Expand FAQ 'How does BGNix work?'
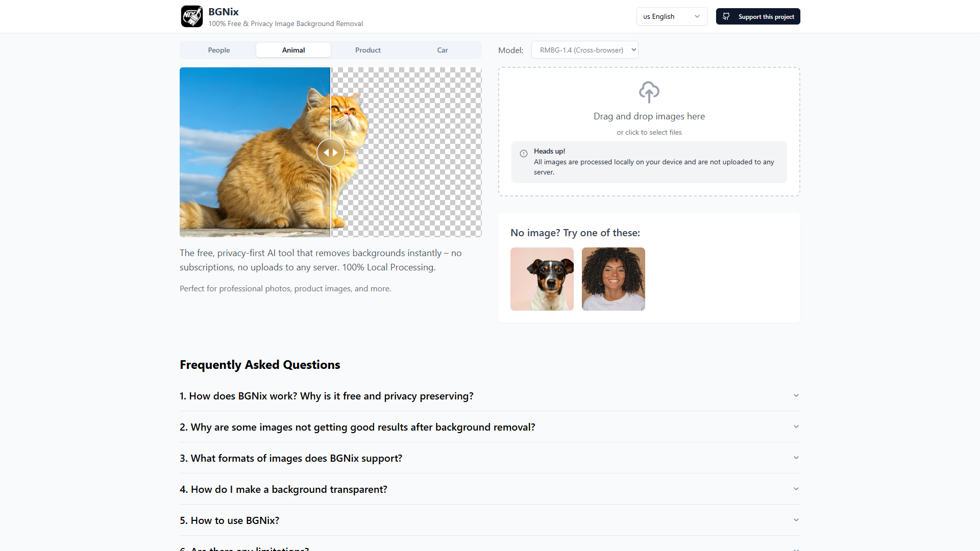Screen dimensions: 980x551 tap(489, 396)
